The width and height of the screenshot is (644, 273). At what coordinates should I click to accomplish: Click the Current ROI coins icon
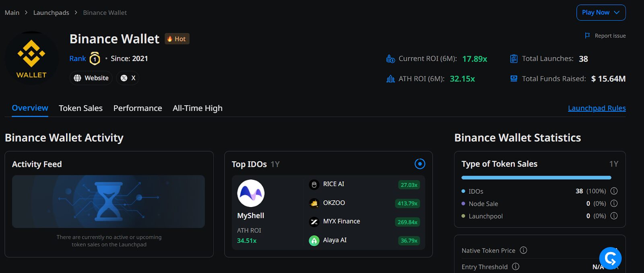click(390, 59)
